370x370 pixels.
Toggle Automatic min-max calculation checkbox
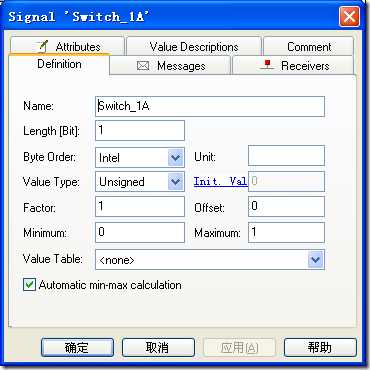(29, 285)
